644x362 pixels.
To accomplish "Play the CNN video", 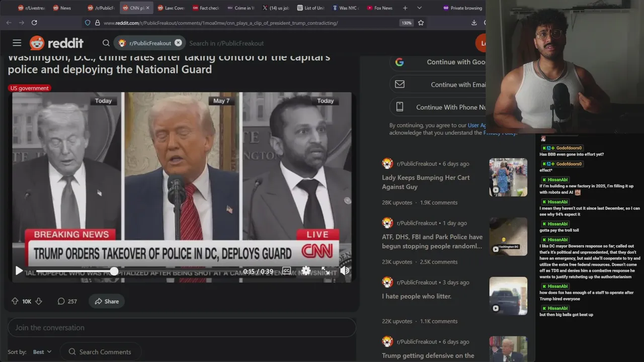I will coord(19,271).
